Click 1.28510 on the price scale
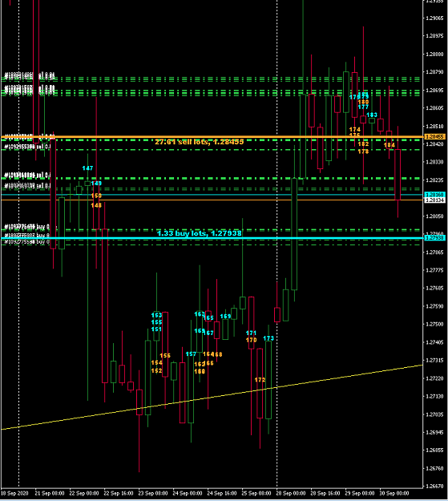Viewport: 448px width, 501px height. 435,126
